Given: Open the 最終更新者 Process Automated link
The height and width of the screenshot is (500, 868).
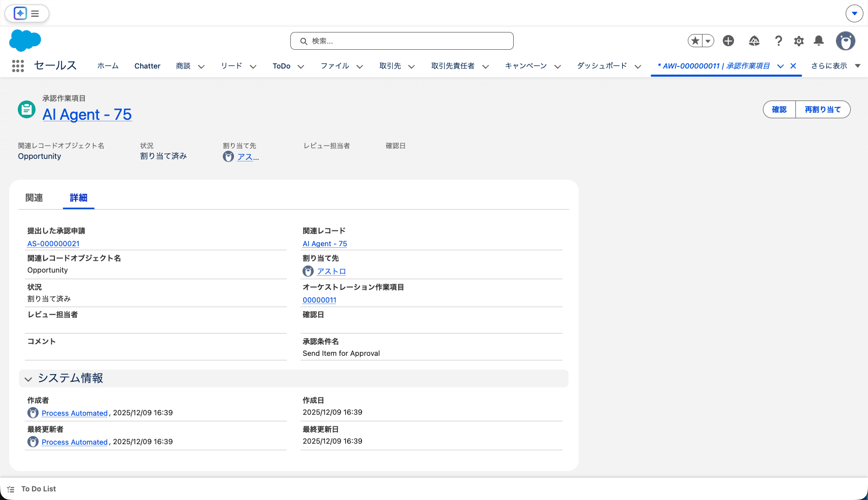Looking at the screenshot, I should [75, 442].
